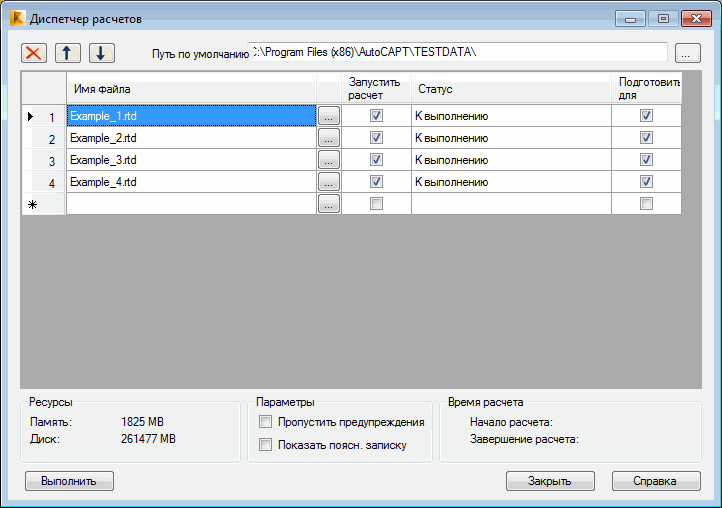Select the Example_4.rtd file name cell
The height and width of the screenshot is (508, 722).
(x=192, y=182)
